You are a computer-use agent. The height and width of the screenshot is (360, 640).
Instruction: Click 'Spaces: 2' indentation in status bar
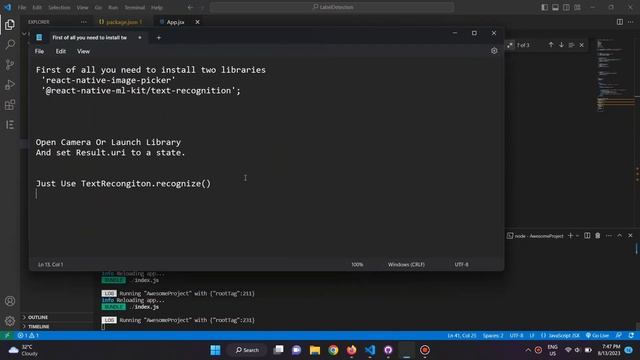click(493, 336)
